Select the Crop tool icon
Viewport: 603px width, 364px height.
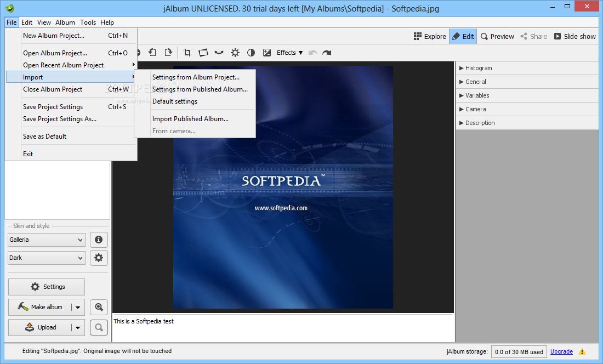(187, 53)
